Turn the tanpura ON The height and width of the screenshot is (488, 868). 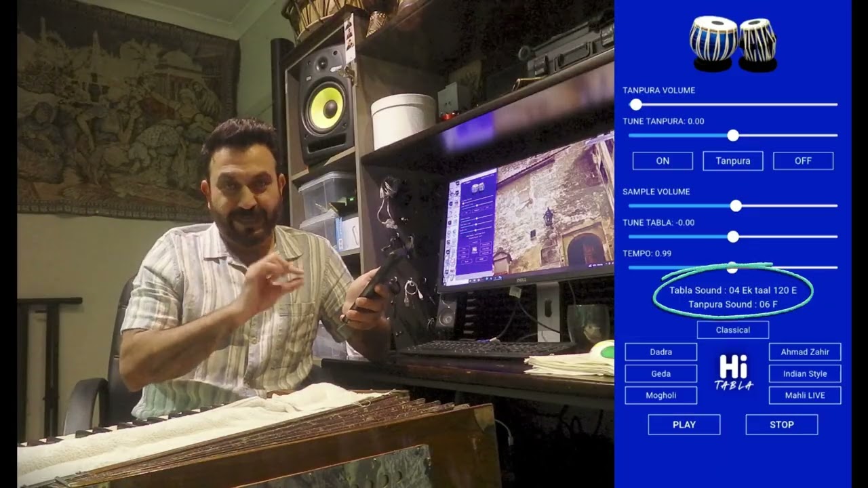[663, 161]
